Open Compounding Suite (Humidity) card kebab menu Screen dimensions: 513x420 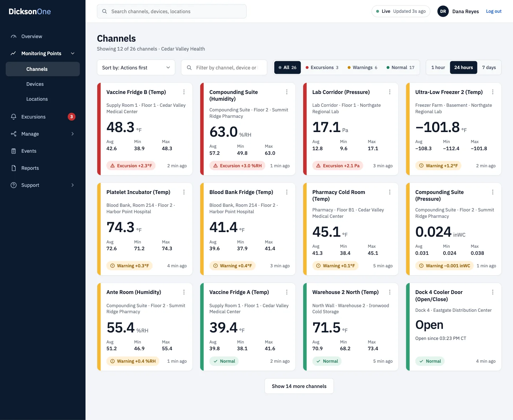click(x=287, y=92)
